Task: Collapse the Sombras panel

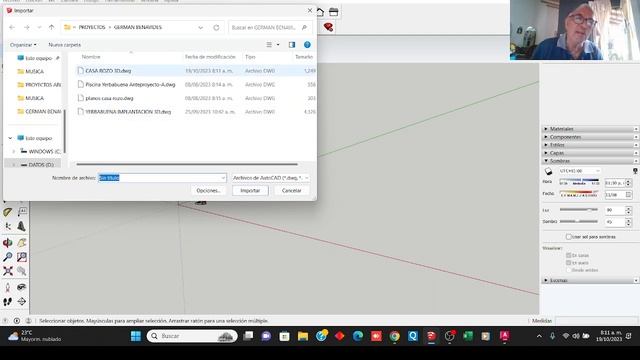Action: click(591, 161)
